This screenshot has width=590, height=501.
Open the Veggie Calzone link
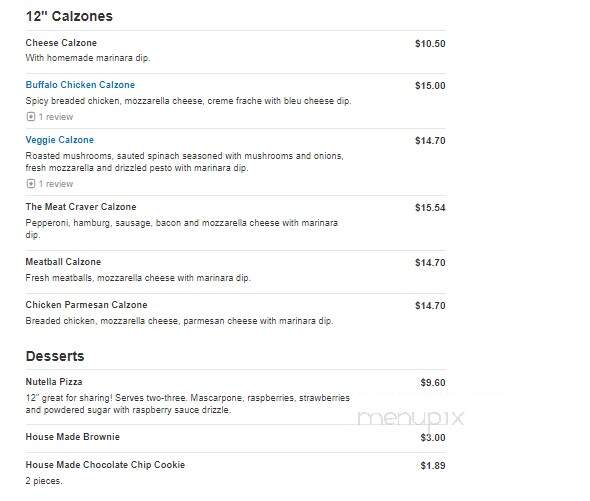click(x=60, y=140)
